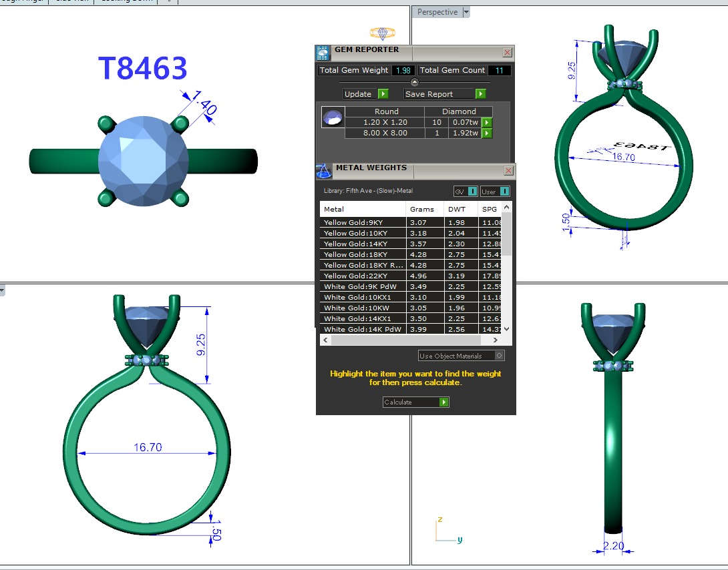Image resolution: width=728 pixels, height=570 pixels.
Task: Click the Calculate button
Action: coord(410,402)
